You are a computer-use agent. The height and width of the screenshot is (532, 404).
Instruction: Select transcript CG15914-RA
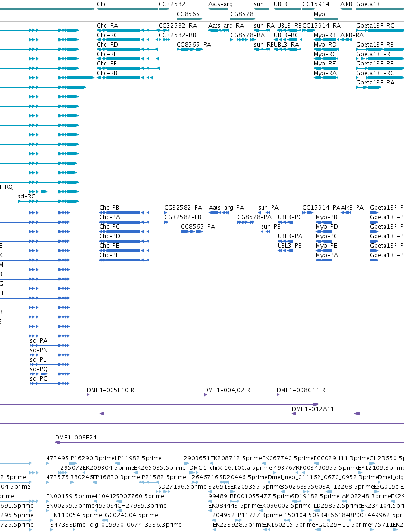(x=321, y=26)
